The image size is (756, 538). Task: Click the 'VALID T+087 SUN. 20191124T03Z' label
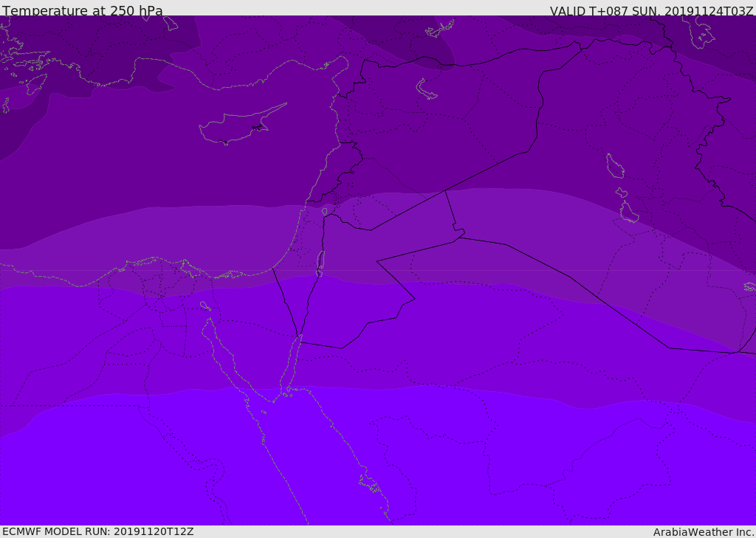pos(651,11)
